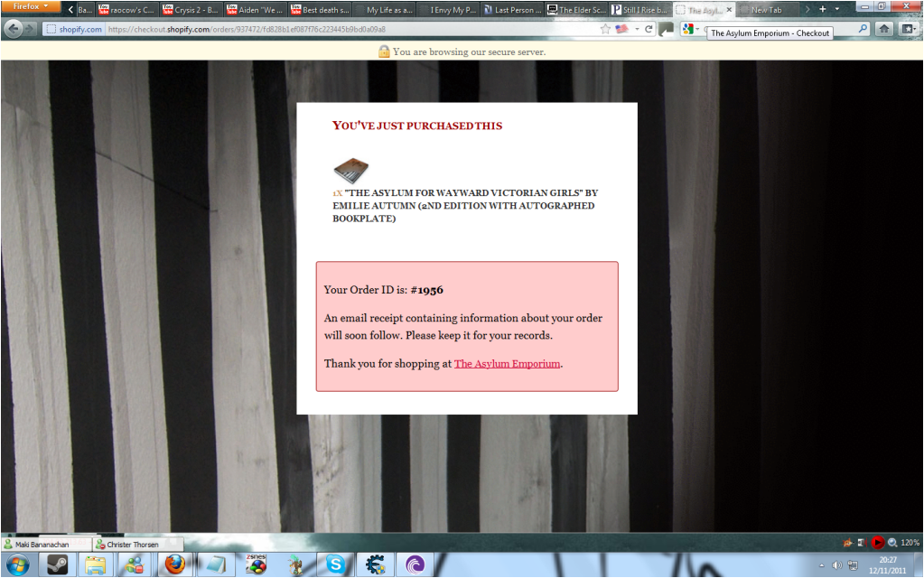Click the search magnifier icon
The height and width of the screenshot is (578, 924).
click(863, 28)
